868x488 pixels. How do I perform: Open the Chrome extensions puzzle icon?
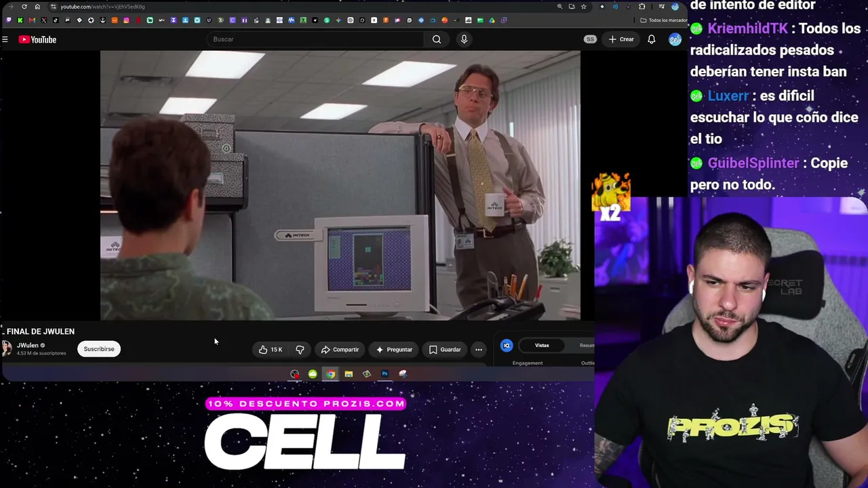tap(642, 7)
